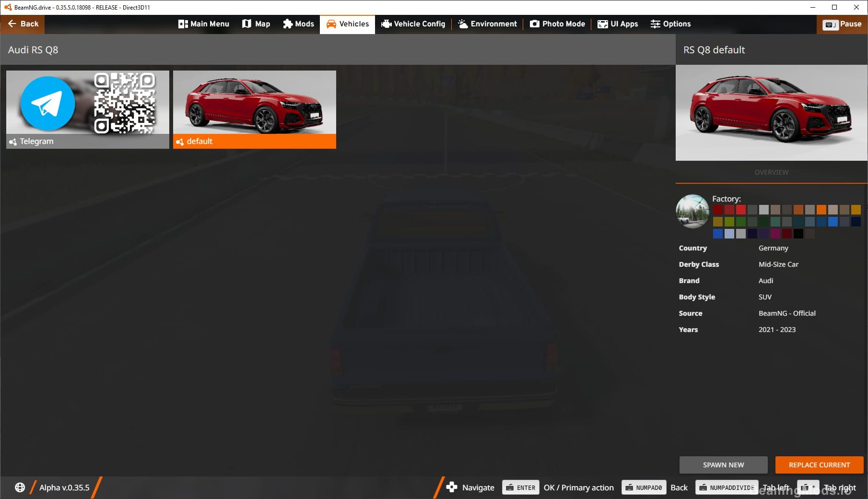Click the '2021 - 2023' years value

777,330
